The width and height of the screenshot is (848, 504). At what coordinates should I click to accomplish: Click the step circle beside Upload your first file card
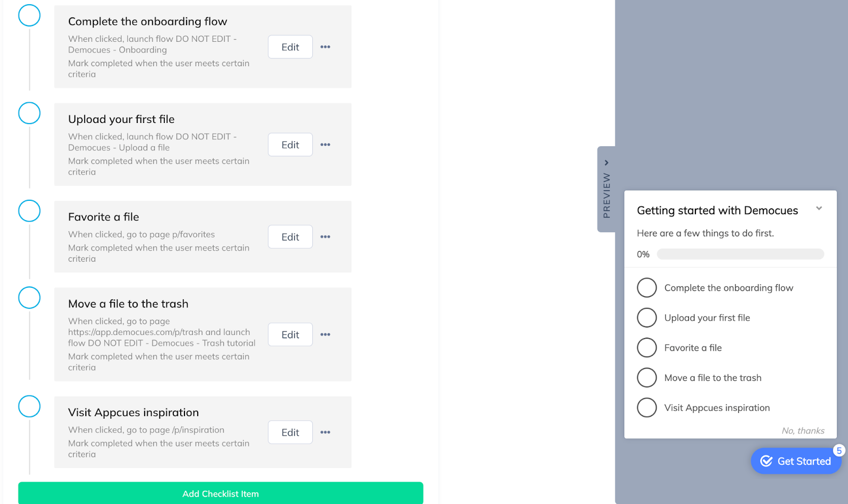29,113
